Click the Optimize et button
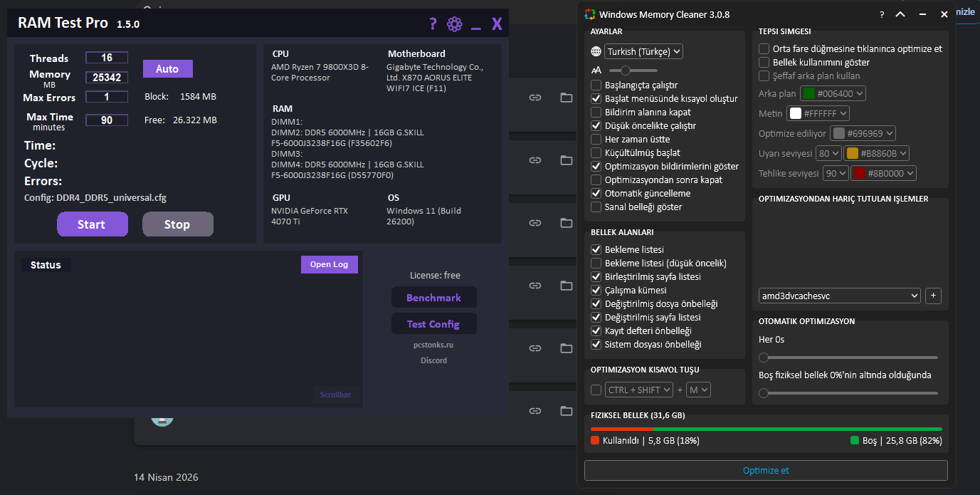The image size is (980, 495). [x=766, y=471]
